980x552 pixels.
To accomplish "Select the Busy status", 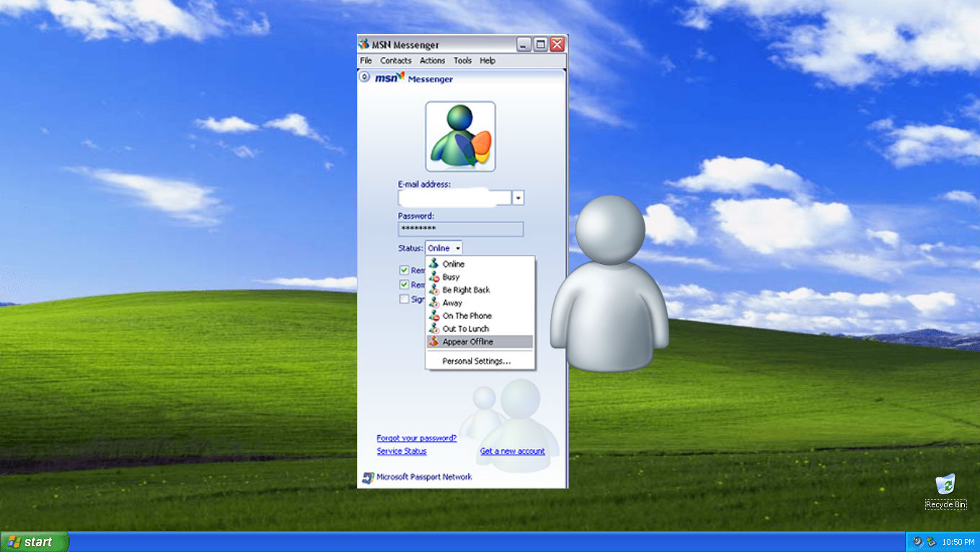I will 480,277.
